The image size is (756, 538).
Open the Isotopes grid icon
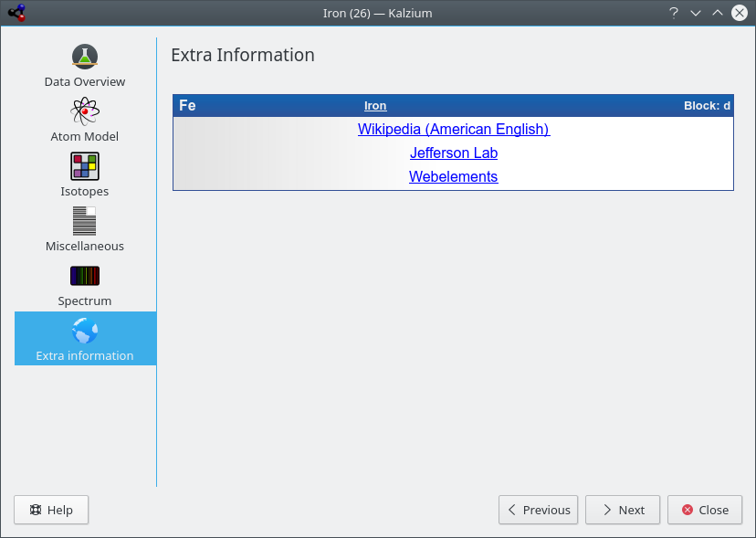tap(85, 166)
